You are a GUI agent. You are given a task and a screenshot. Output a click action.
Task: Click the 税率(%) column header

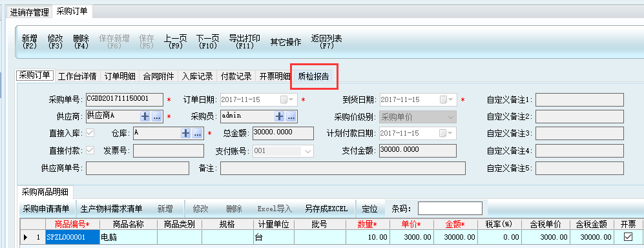tap(500, 224)
